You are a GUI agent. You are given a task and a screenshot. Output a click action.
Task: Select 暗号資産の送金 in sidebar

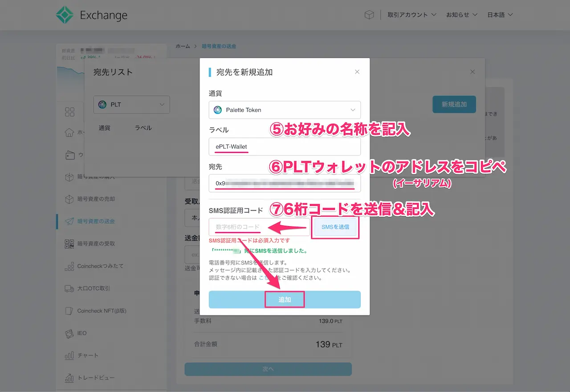(96, 221)
